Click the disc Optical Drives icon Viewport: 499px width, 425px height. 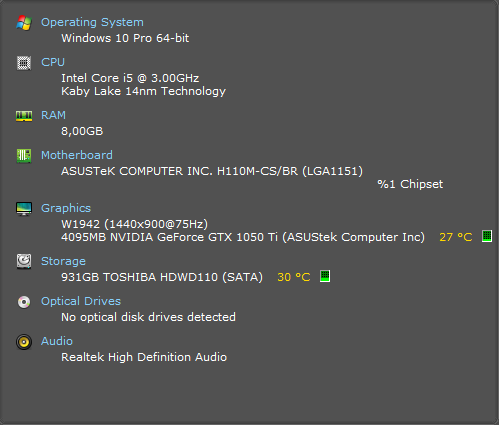click(24, 302)
